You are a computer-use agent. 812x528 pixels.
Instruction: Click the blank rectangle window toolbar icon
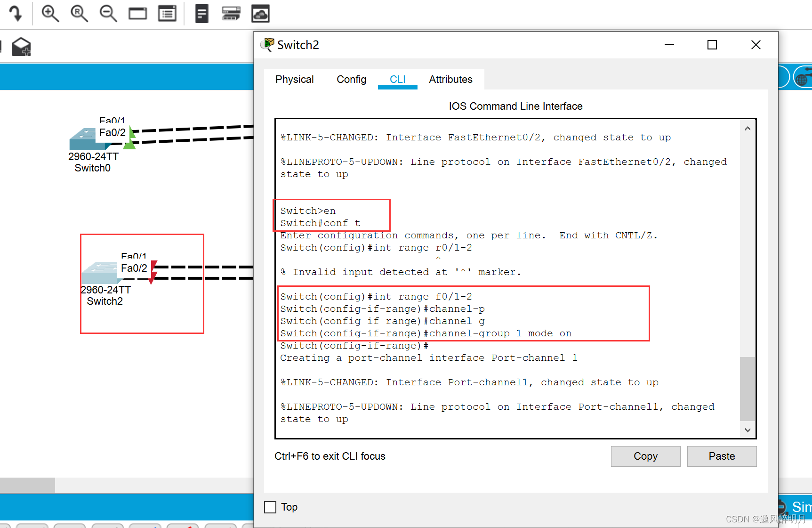(x=137, y=14)
